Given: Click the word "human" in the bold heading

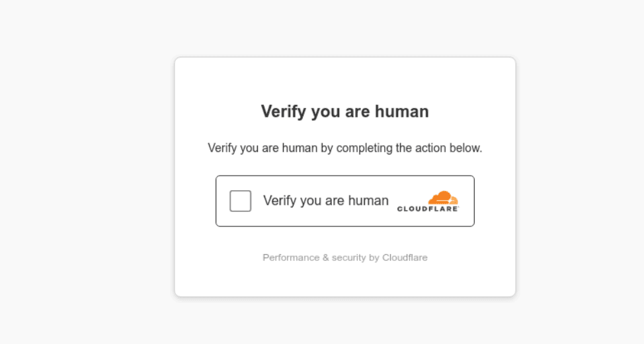Looking at the screenshot, I should coord(402,112).
